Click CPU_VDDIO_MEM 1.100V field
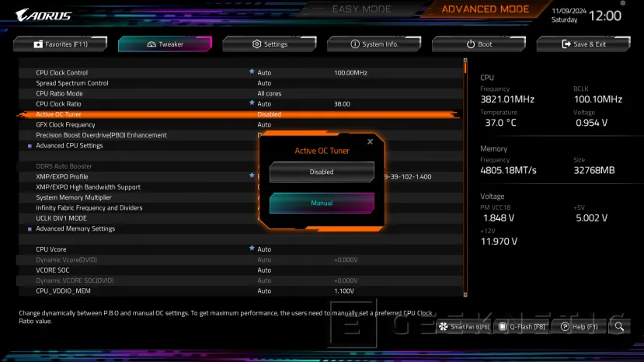The height and width of the screenshot is (362, 644). tap(344, 291)
